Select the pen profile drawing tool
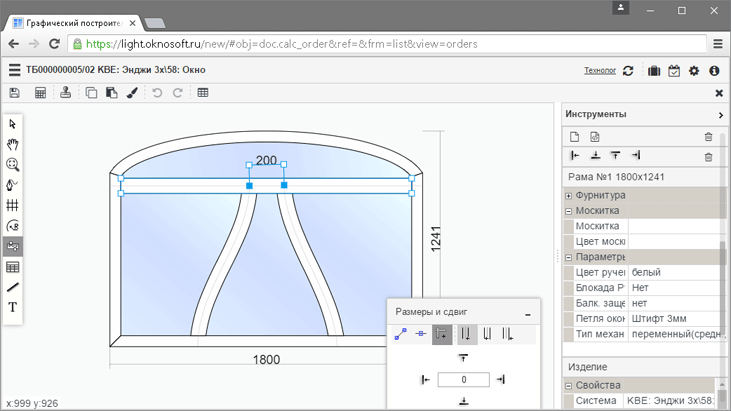The height and width of the screenshot is (411, 731). tap(13, 185)
